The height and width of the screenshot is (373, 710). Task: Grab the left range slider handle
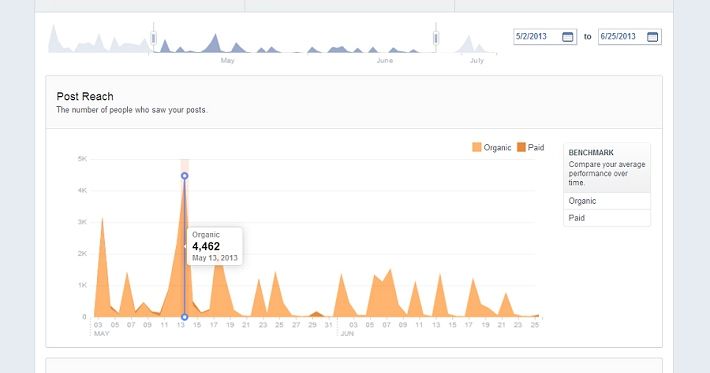click(154, 38)
